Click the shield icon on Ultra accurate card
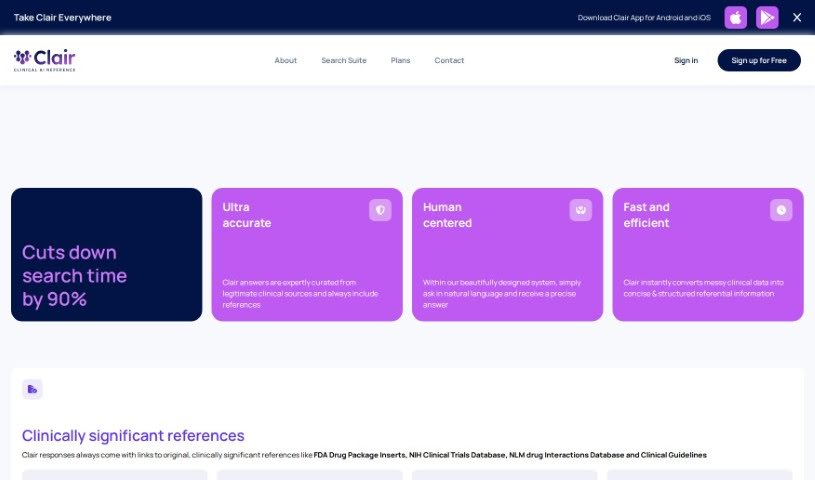 (380, 210)
